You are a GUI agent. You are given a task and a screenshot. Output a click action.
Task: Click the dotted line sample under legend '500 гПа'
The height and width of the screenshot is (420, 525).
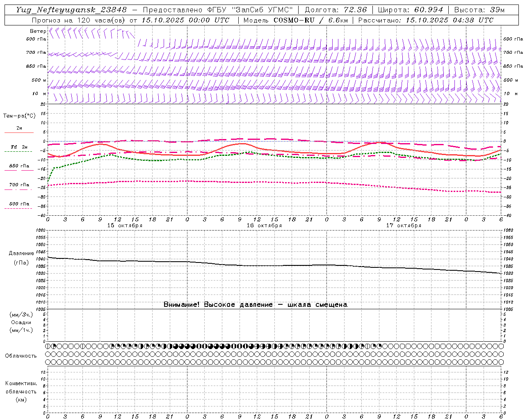[x=18, y=208]
